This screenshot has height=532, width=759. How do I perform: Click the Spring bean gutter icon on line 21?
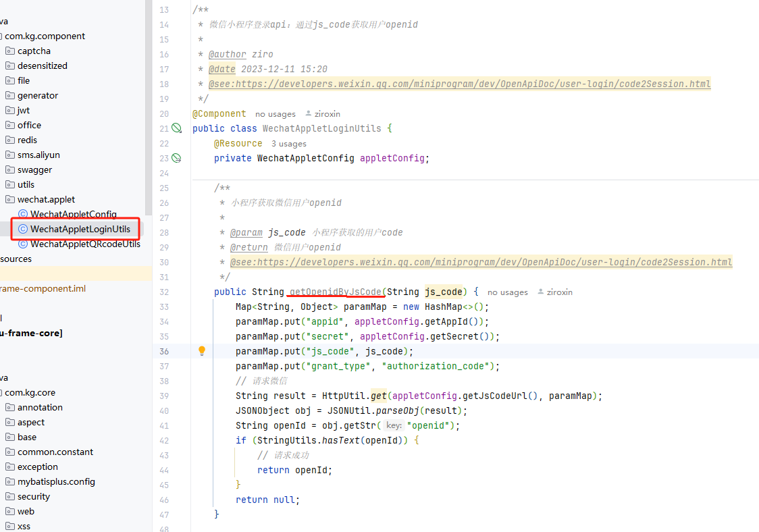click(177, 128)
